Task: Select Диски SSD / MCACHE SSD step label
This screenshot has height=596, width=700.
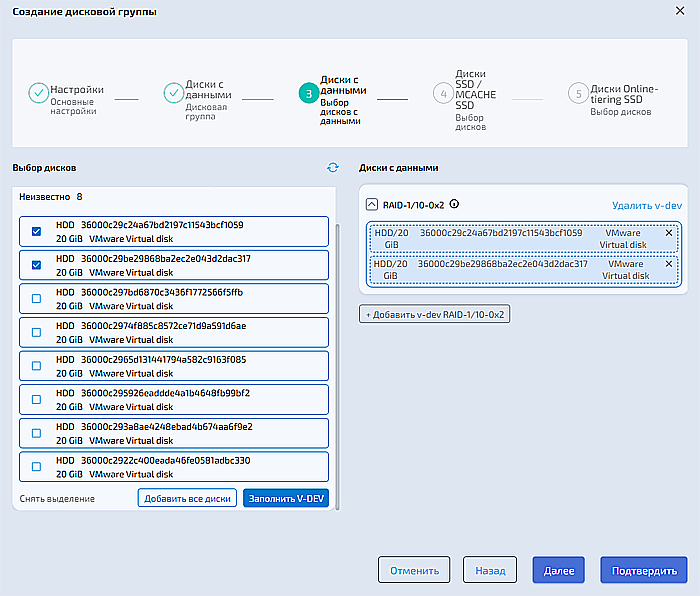Action: tap(475, 89)
